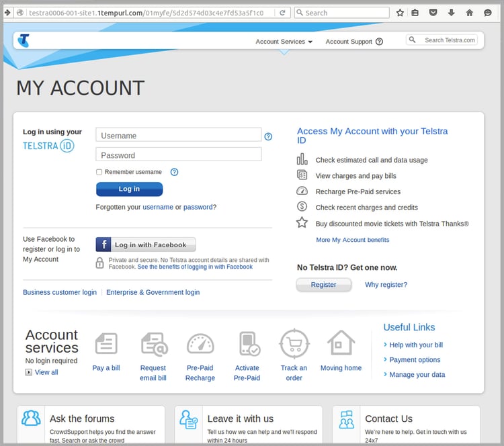Tick the Remember username checkbox
This screenshot has width=504, height=446.
99,172
